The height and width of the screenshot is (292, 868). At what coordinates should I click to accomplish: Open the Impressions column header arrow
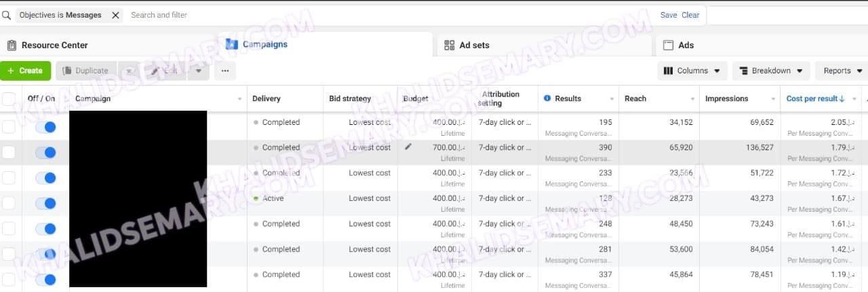pyautogui.click(x=772, y=99)
